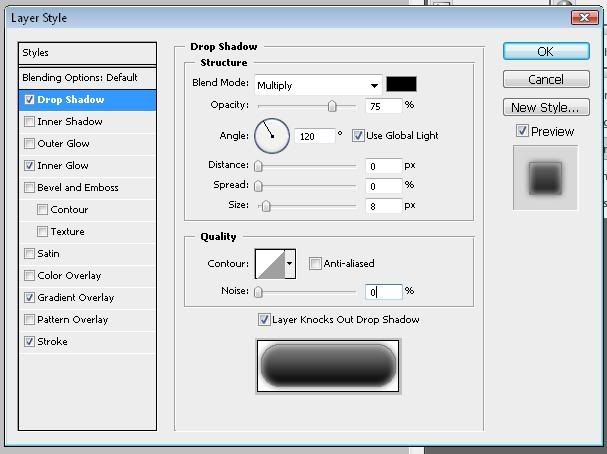Click the New Style... button
Viewport: 607px width, 454px height.
[x=545, y=107]
